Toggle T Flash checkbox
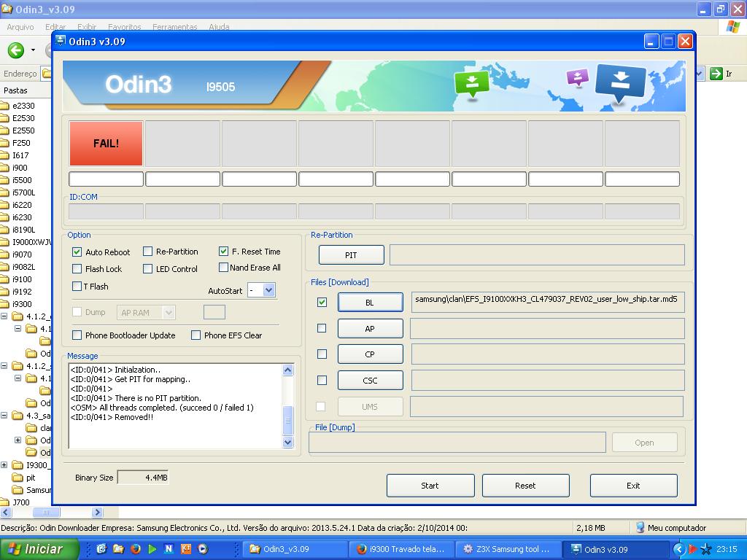Viewport: 747px width, 560px height. coord(77,286)
